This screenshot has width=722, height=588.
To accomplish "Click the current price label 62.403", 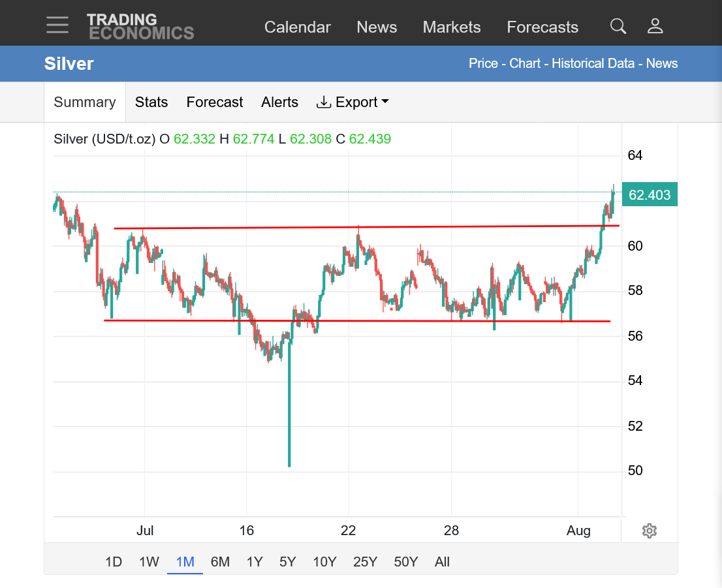I will tap(650, 194).
